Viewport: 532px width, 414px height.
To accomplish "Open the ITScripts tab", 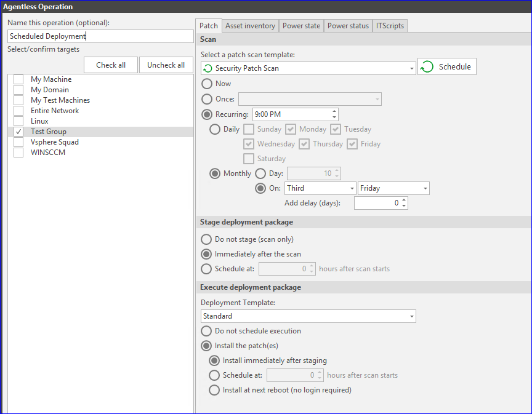I will pyautogui.click(x=390, y=26).
